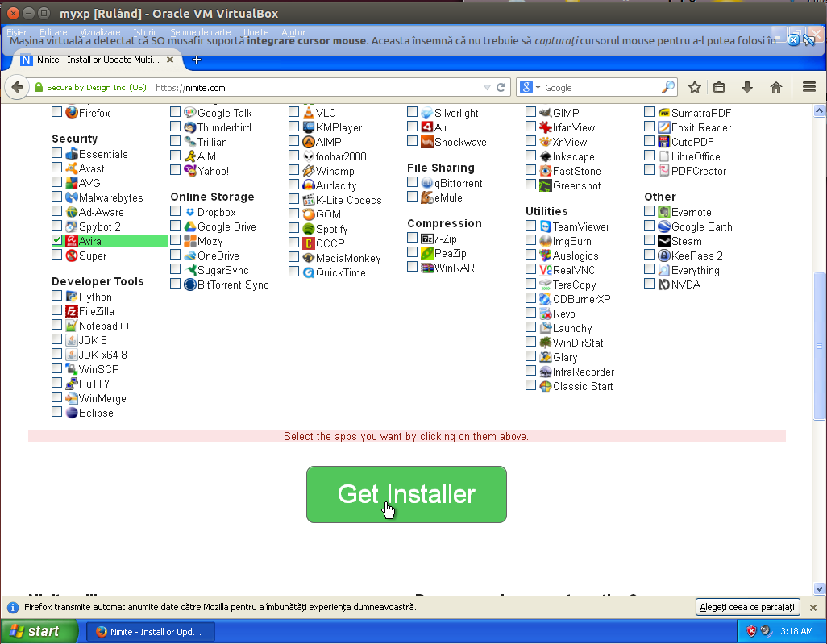Check the Python checkbox
The image size is (827, 644).
[57, 295]
